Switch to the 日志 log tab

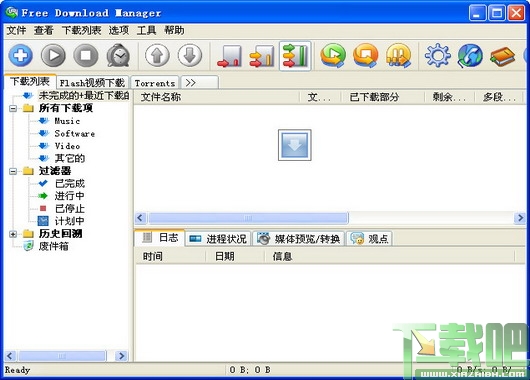coord(160,238)
